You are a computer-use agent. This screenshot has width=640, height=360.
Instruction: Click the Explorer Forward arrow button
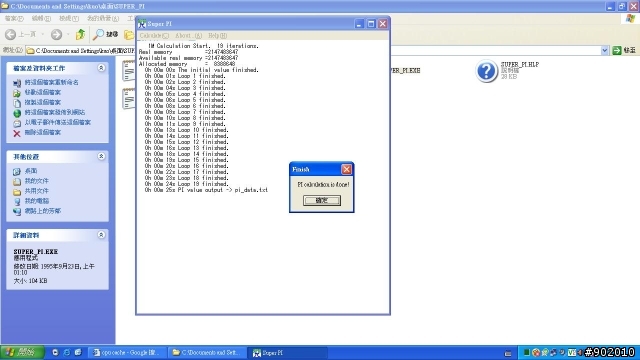pos(56,34)
